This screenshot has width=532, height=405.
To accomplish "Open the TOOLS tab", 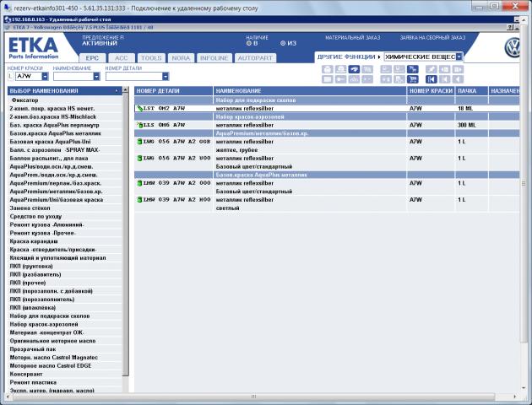I will click(x=151, y=58).
